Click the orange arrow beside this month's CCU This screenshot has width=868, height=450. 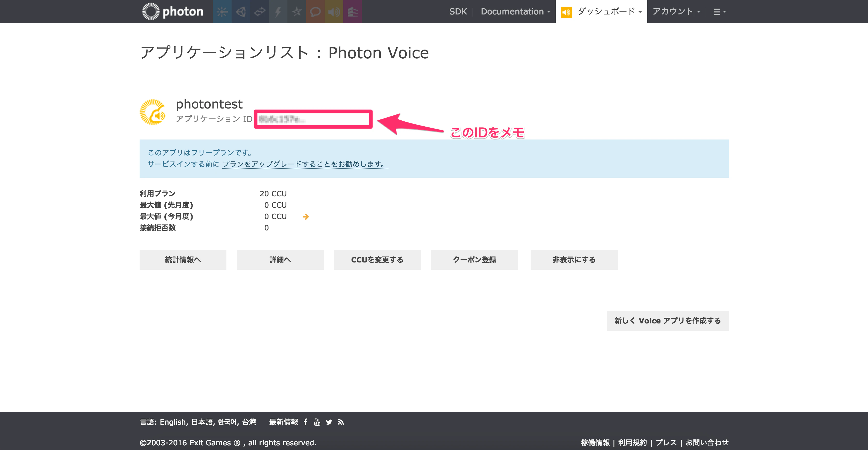pos(306,216)
